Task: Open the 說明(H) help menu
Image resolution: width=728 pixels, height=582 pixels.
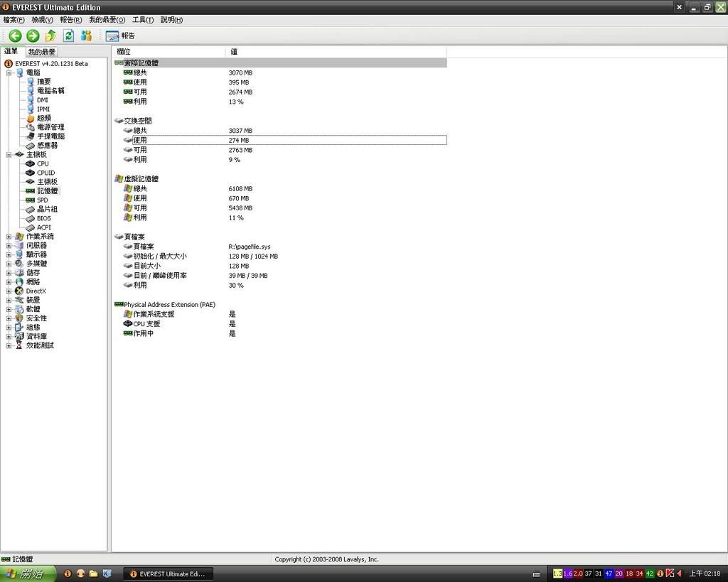Action: tap(171, 20)
